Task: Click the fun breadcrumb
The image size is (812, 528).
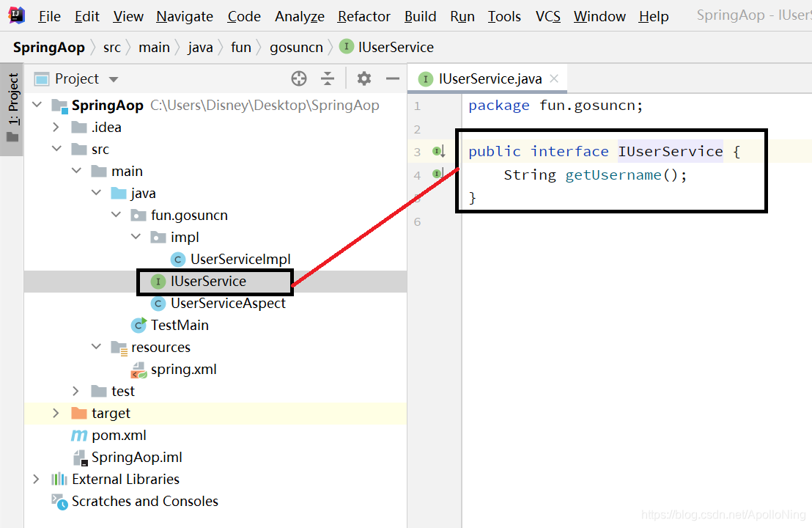Action: (x=241, y=47)
